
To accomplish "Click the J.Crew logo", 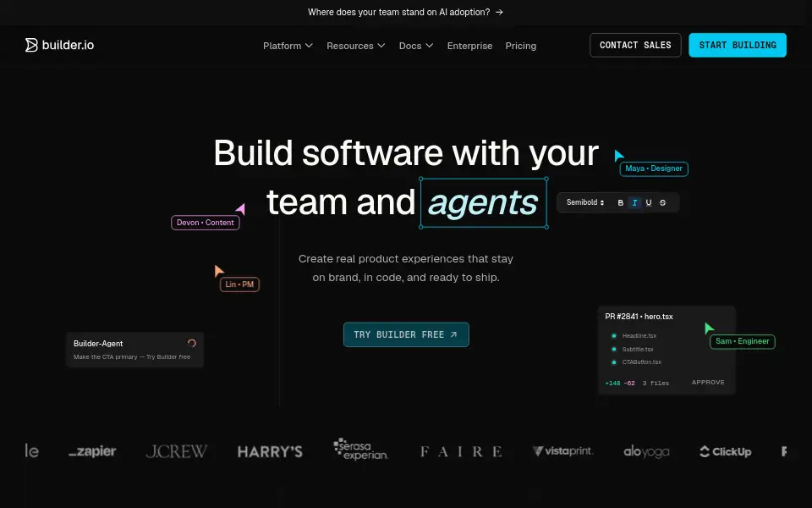I will pyautogui.click(x=177, y=451).
